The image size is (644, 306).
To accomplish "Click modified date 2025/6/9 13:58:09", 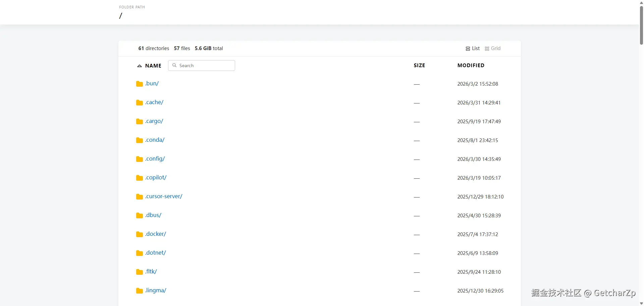I will click(x=478, y=253).
